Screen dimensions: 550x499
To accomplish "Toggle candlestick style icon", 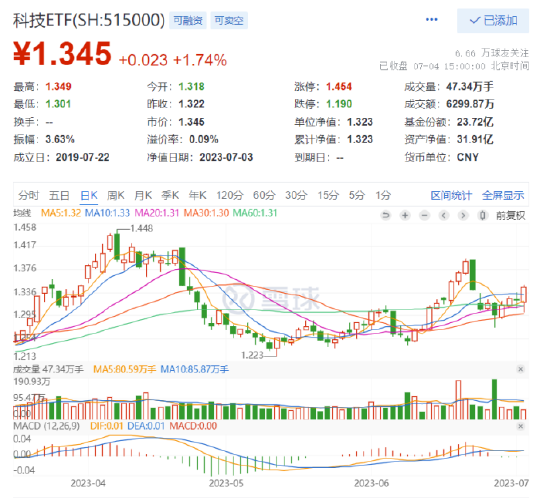I will [x=483, y=215].
